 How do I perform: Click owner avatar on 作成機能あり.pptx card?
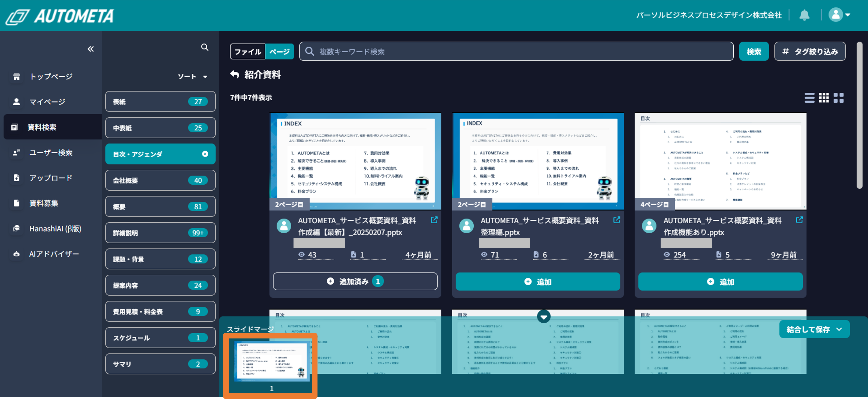tap(649, 226)
